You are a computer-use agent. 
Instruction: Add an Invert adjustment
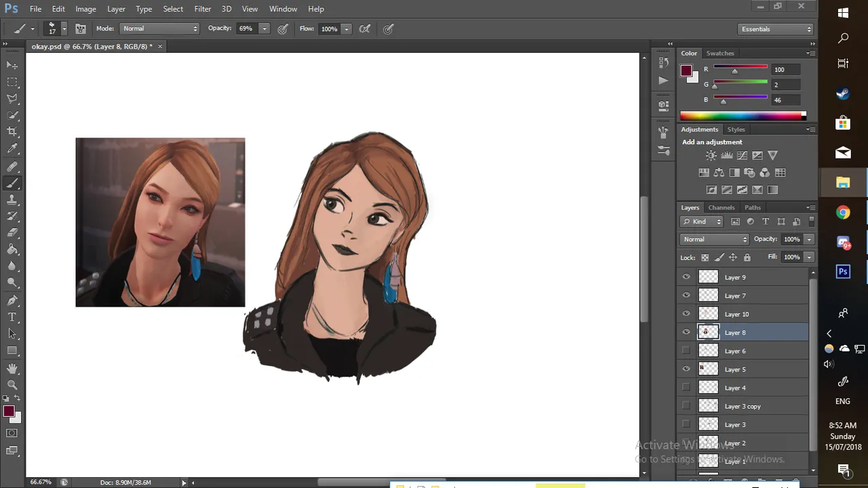(x=711, y=190)
